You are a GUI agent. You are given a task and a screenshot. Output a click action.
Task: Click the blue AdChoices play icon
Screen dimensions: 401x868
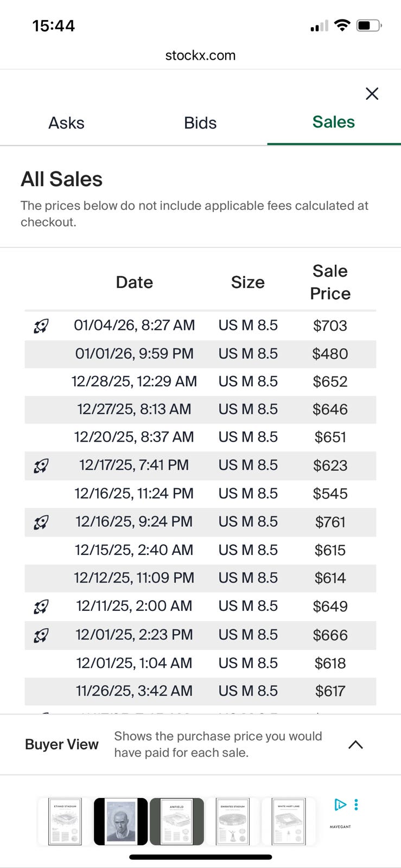pyautogui.click(x=340, y=805)
